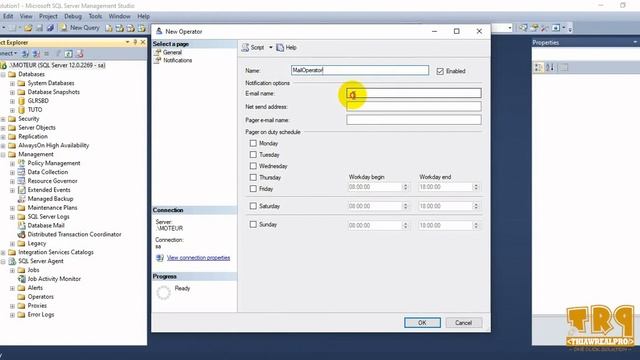
Task: Click the view connection properties icon
Action: (x=160, y=258)
